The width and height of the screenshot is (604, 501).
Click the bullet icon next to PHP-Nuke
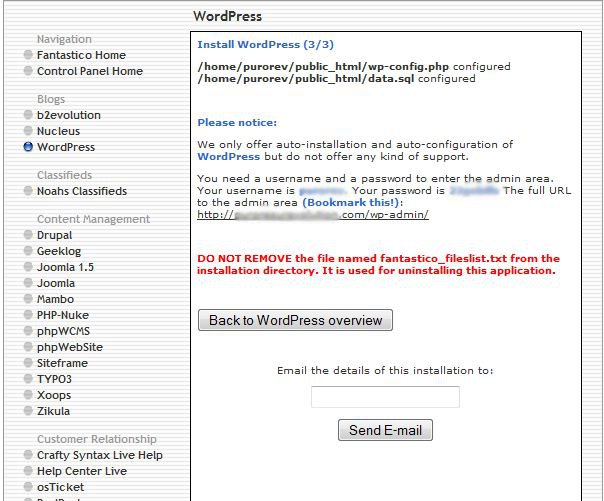click(x=28, y=316)
